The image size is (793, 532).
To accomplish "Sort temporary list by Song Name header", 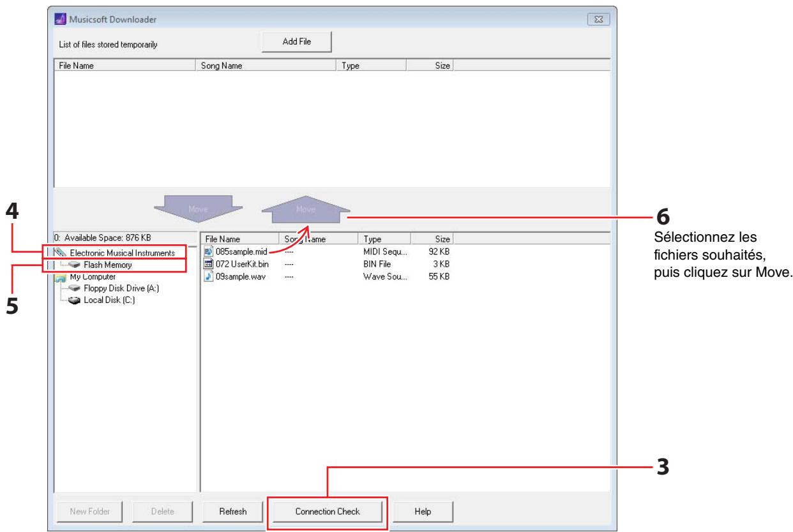I will pos(267,65).
